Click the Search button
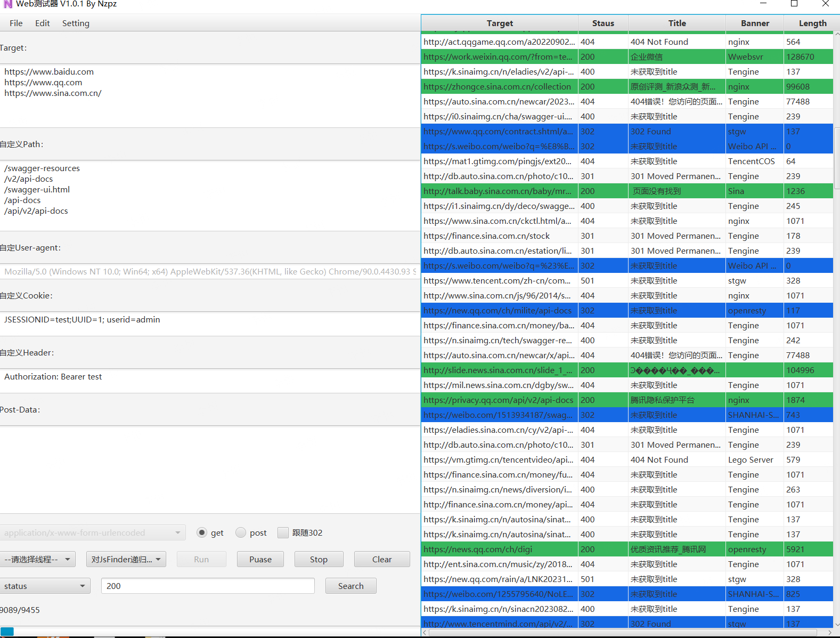Viewport: 840px width, 638px height. (351, 586)
